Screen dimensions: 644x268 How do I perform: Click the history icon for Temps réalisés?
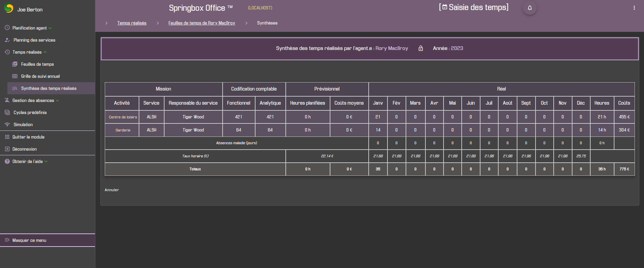[x=7, y=52]
